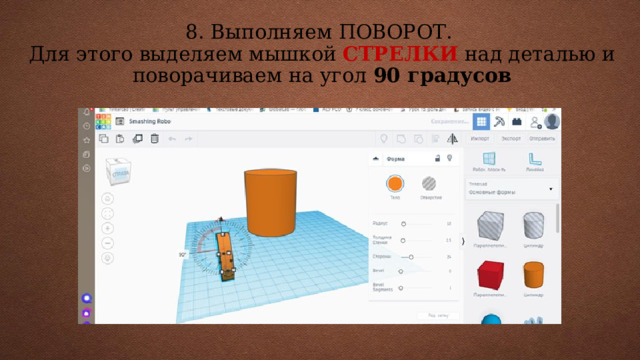Adjust the Bevel Segments slider
This screenshot has height=360, width=640.
point(401,288)
